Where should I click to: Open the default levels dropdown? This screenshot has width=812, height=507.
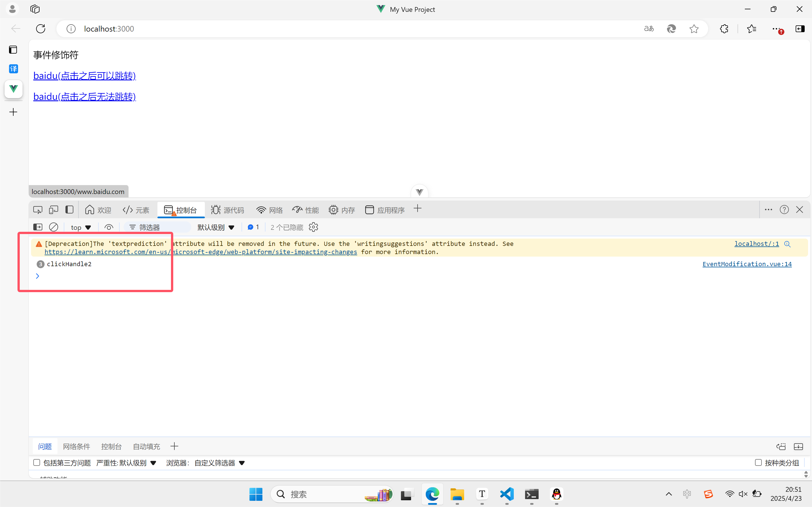(x=216, y=227)
